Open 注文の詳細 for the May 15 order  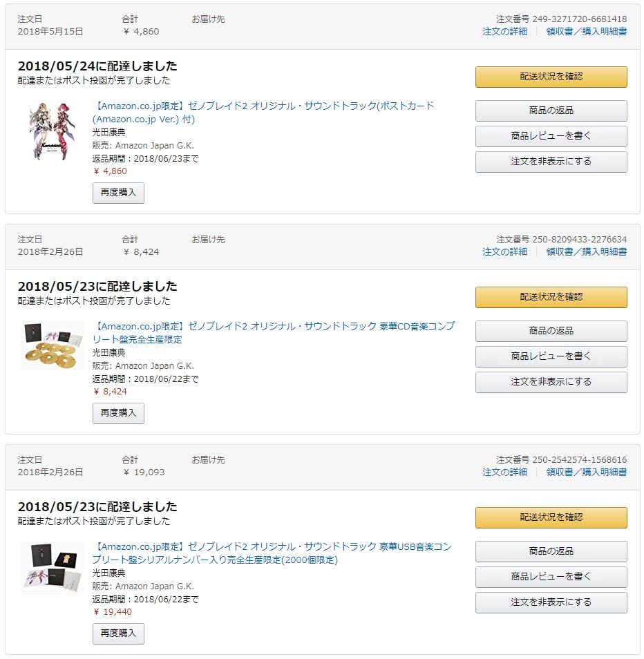pyautogui.click(x=504, y=31)
